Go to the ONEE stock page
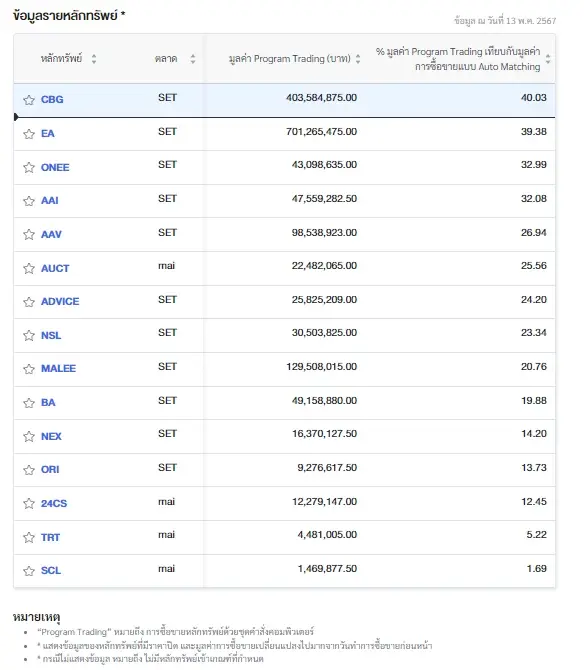584x670 pixels. (55, 168)
